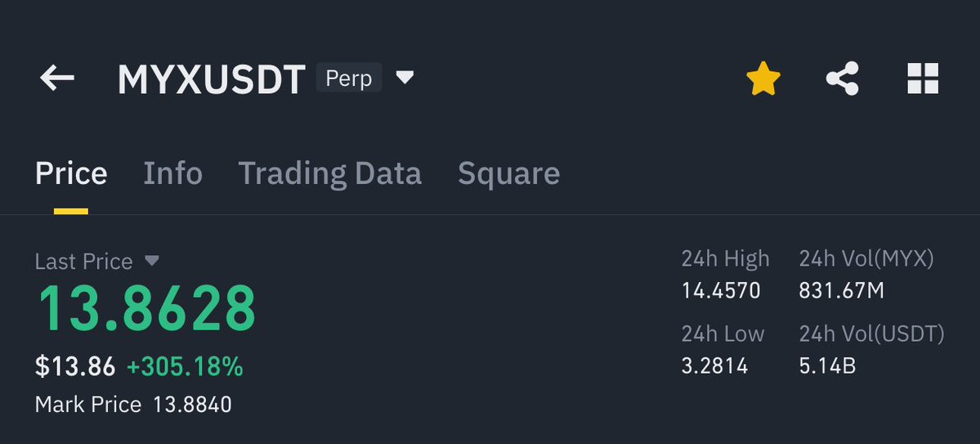980x444 pixels.
Task: Tap the $13.86 fiat price
Action: tap(75, 366)
